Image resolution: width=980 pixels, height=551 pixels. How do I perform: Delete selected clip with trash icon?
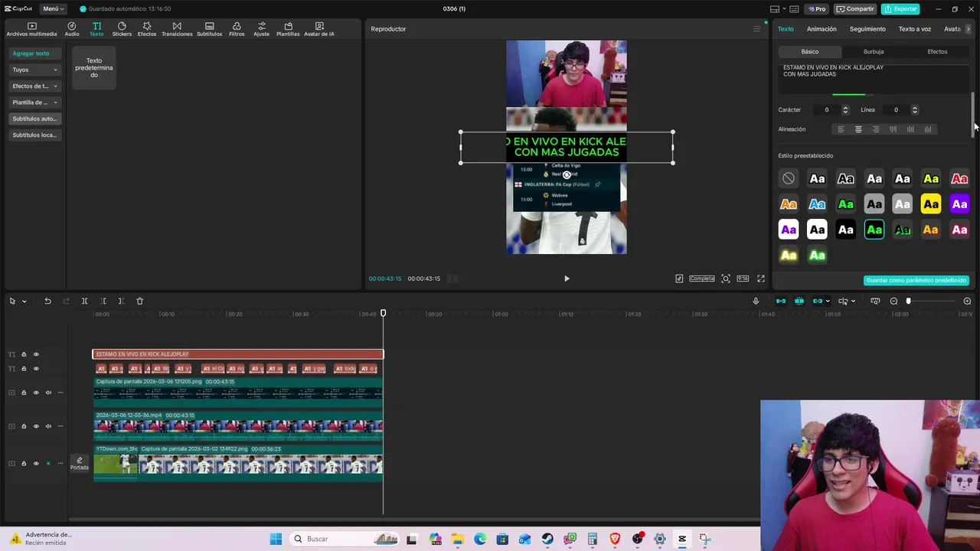click(x=139, y=301)
